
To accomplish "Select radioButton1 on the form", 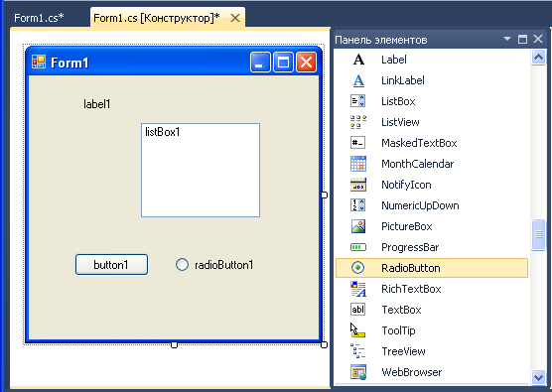I will click(x=214, y=265).
